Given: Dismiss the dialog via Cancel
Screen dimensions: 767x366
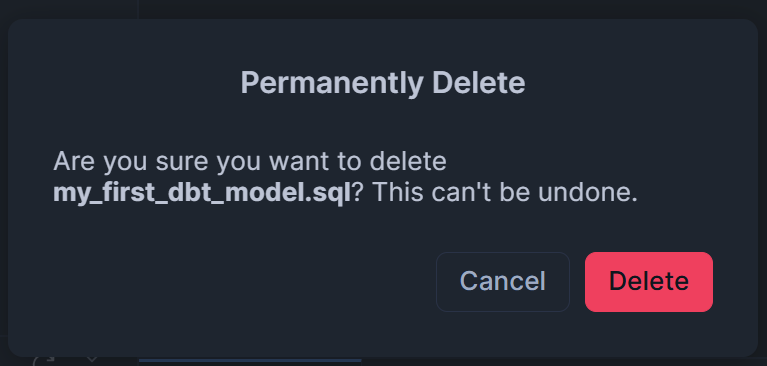Looking at the screenshot, I should 503,282.
